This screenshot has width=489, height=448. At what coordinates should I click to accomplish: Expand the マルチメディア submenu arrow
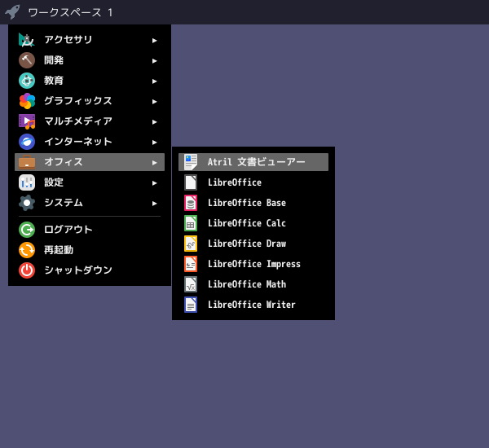154,122
